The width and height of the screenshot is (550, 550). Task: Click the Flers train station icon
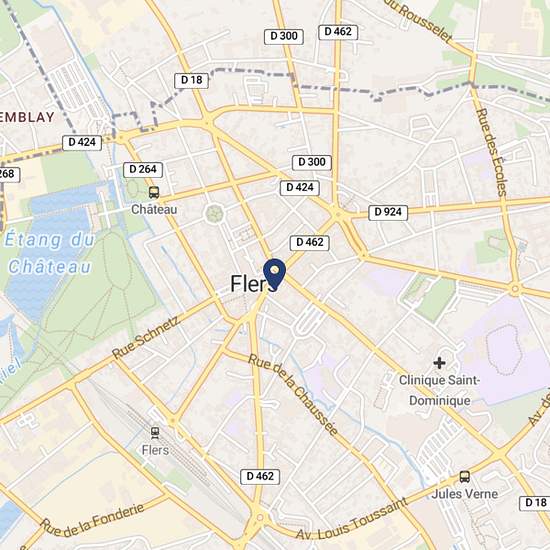point(155,433)
